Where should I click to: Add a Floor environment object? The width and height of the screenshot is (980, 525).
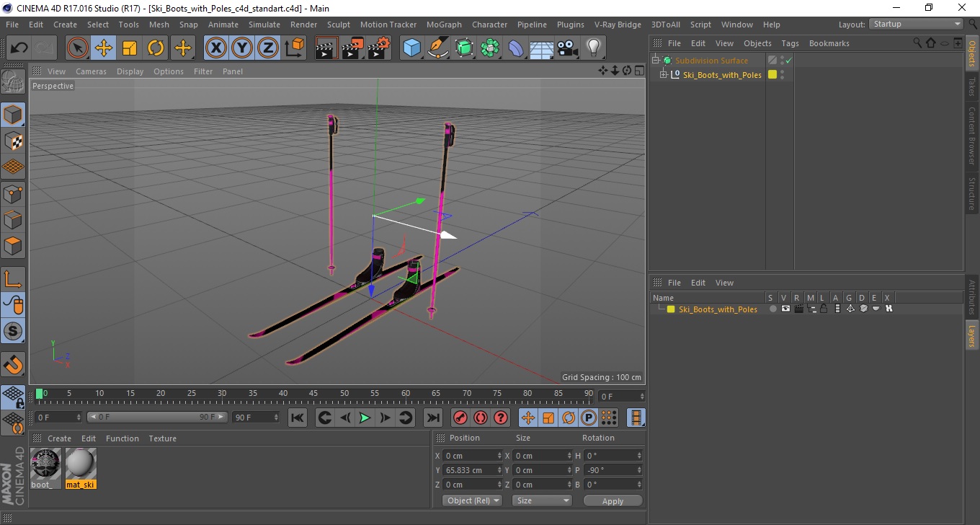click(541, 48)
